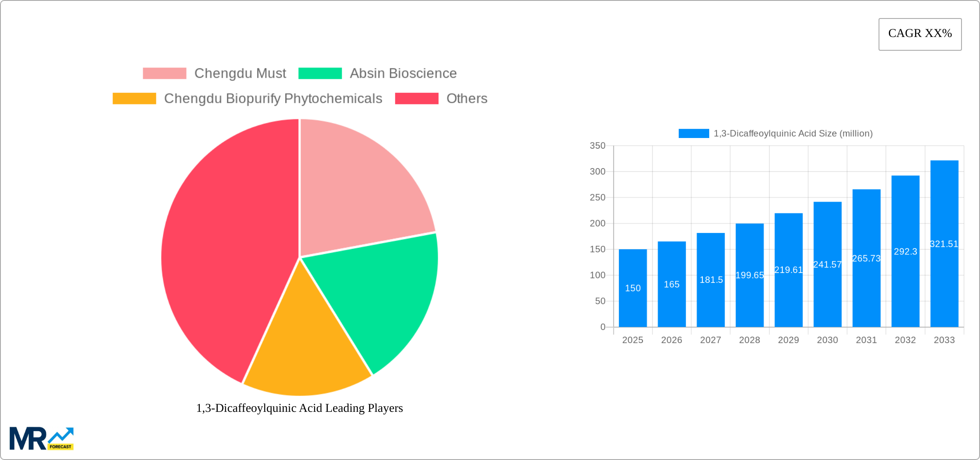Click the green Absin Bioscience legend swatch
This screenshot has width=980, height=460.
[x=320, y=73]
